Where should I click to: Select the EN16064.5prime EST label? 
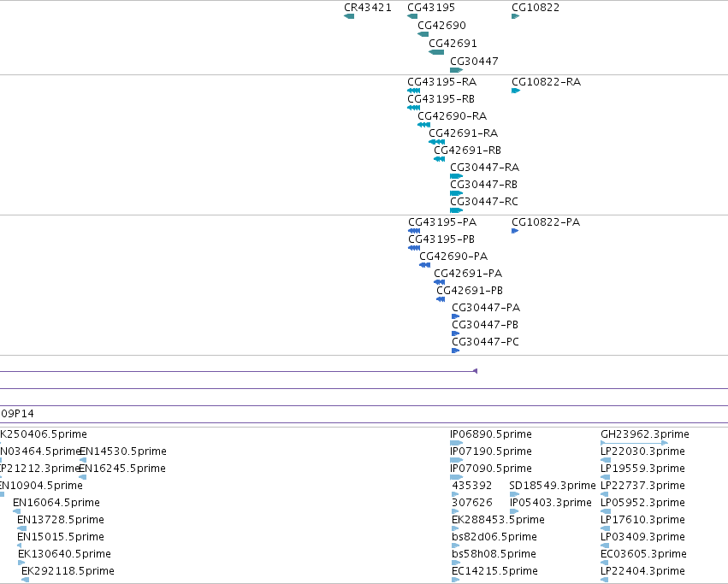(56, 503)
